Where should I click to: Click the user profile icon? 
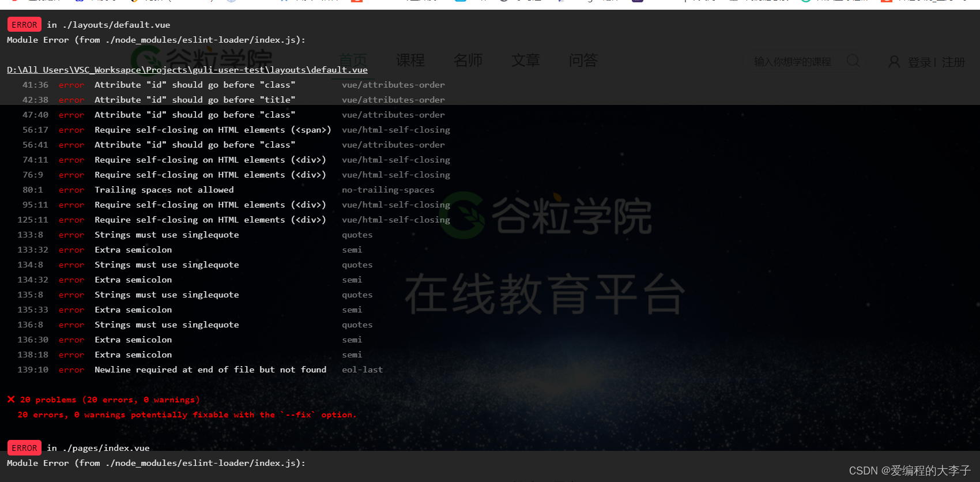click(894, 62)
